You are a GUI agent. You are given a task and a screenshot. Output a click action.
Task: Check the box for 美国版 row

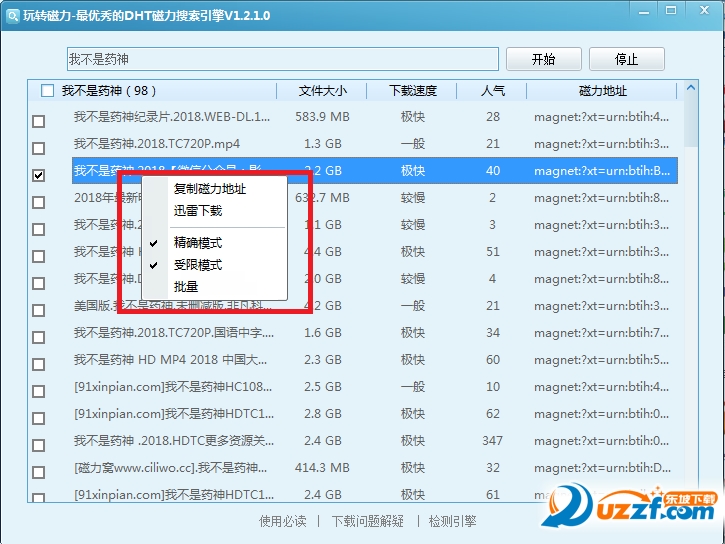pos(39,311)
